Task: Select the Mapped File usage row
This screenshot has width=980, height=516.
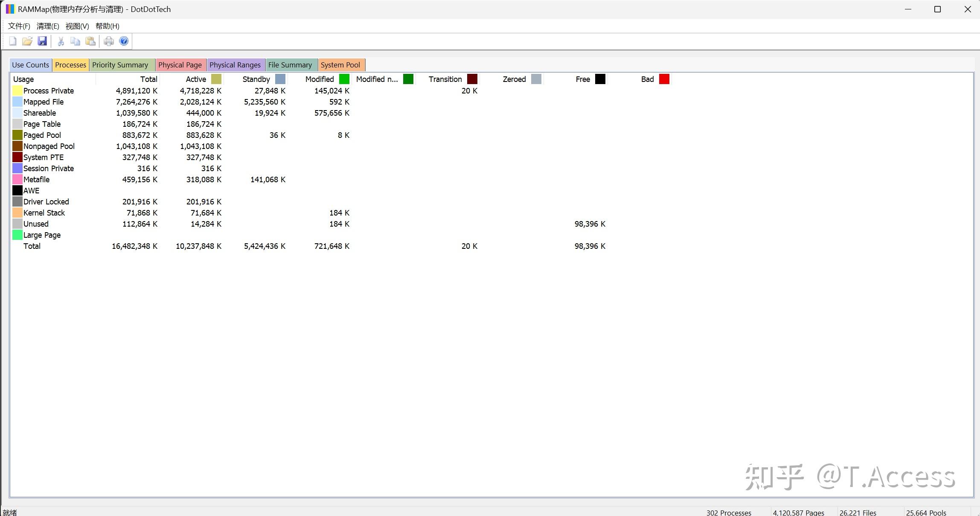Action: point(44,102)
